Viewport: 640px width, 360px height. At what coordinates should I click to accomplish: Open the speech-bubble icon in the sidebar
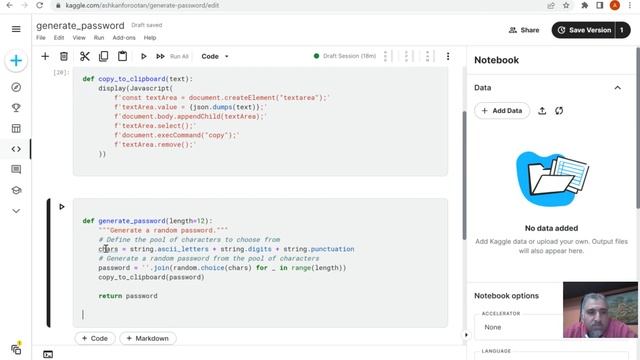16,169
